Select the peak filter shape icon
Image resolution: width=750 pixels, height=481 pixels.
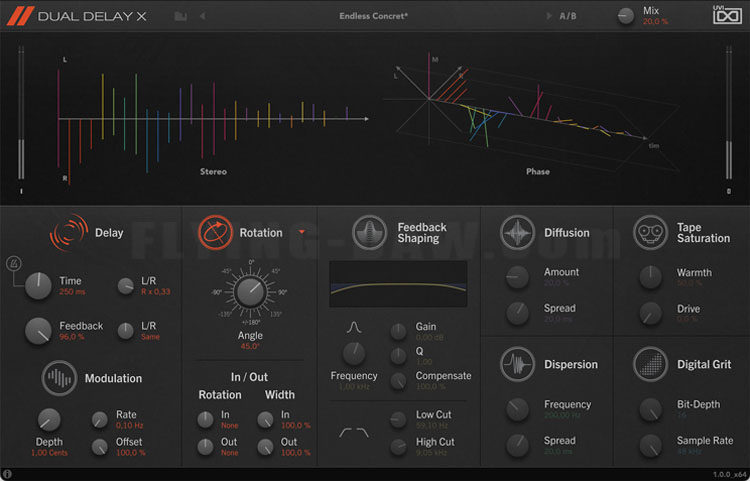[x=354, y=328]
